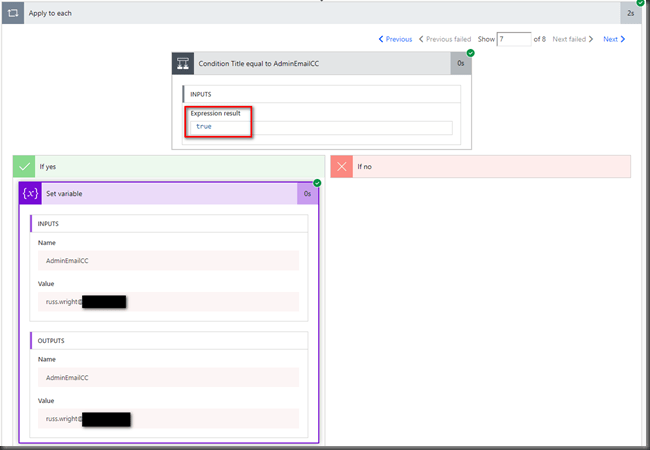Click the Show iteration number field

(x=513, y=39)
